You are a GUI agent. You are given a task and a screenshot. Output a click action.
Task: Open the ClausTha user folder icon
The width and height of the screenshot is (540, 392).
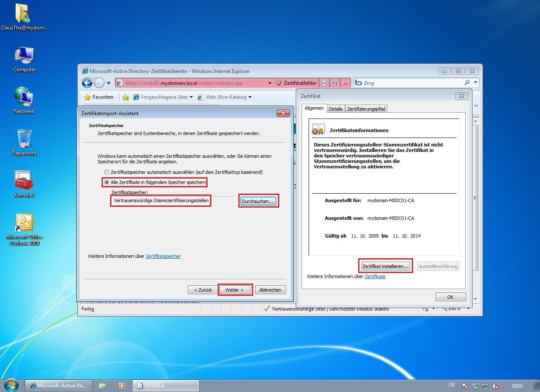[x=24, y=17]
